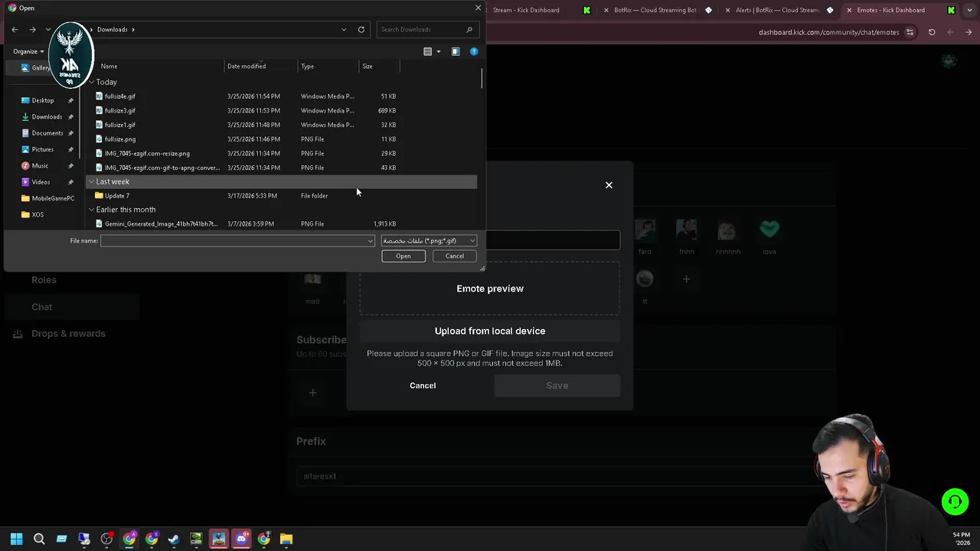
Task: Close the Emotes - Kick Dashboard tab
Action: coord(849,10)
